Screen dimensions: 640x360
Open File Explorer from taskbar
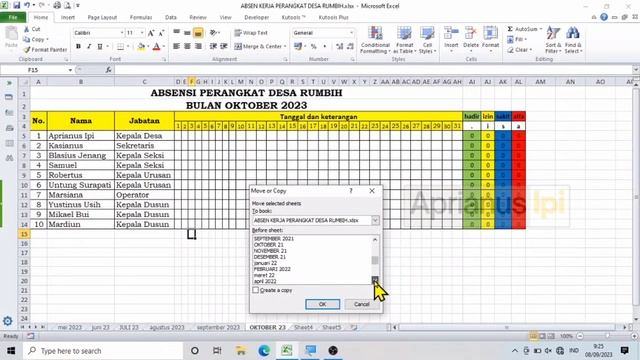(x=241, y=351)
